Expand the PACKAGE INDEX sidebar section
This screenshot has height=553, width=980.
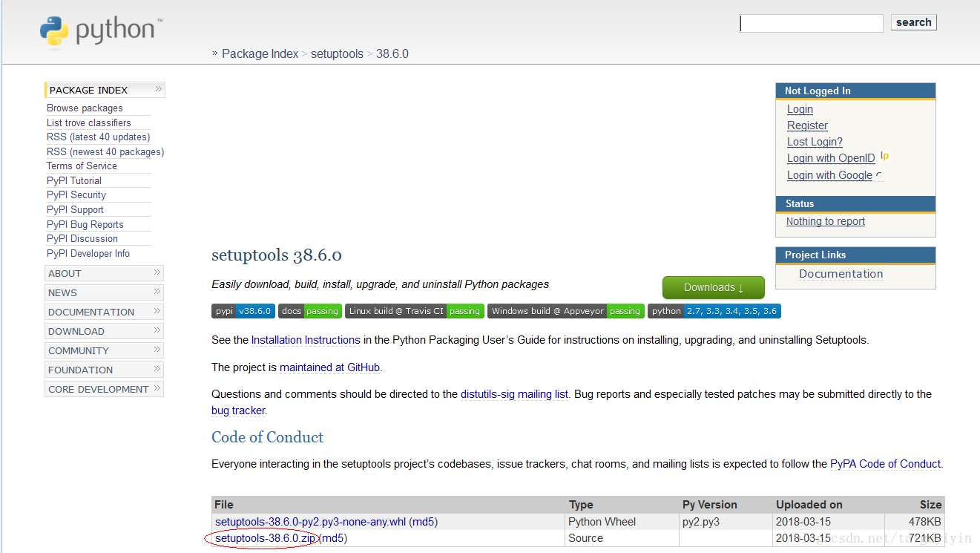point(105,90)
